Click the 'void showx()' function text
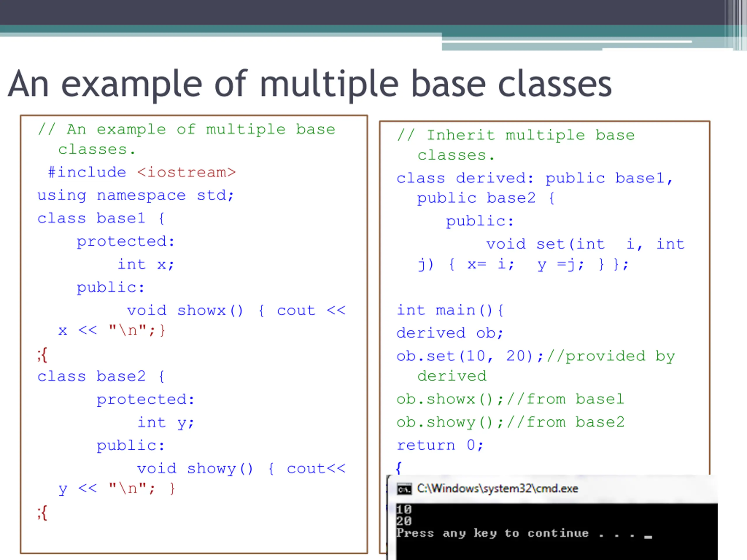The width and height of the screenshot is (747, 560). (x=185, y=311)
